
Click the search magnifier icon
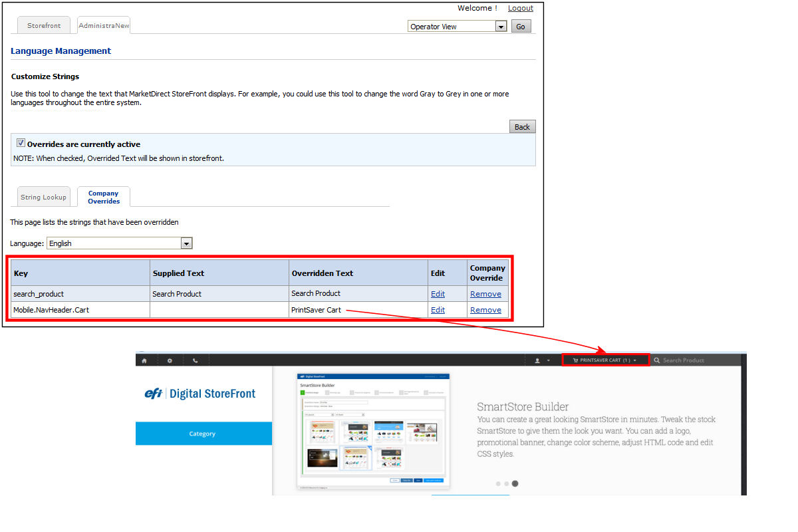point(656,360)
